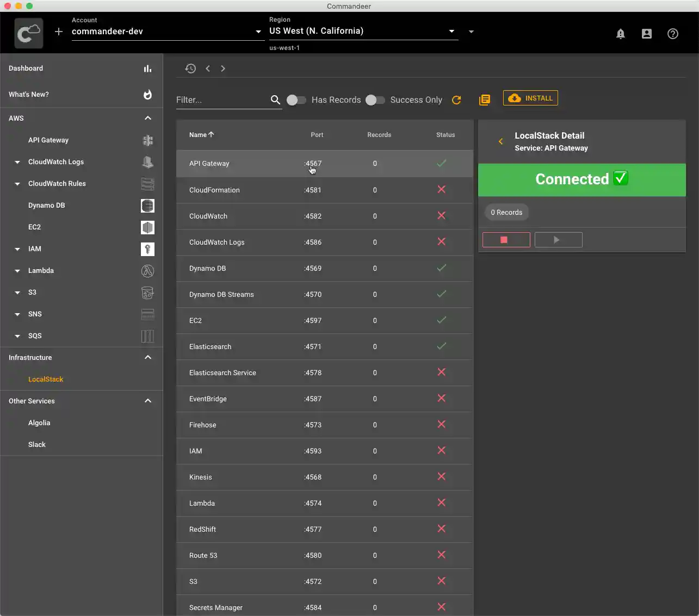Expand the Lambda tree item arrow
This screenshot has width=699, height=616.
pos(17,271)
